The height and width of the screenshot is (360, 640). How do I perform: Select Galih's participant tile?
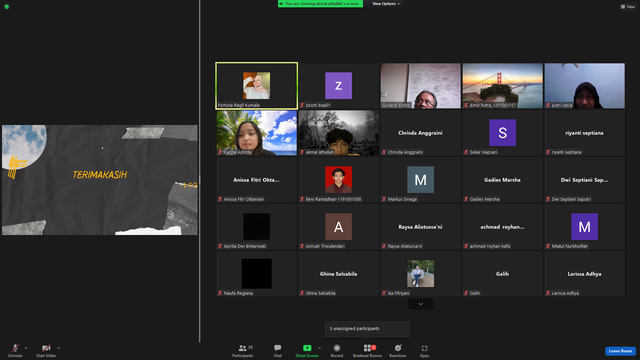[x=502, y=274]
